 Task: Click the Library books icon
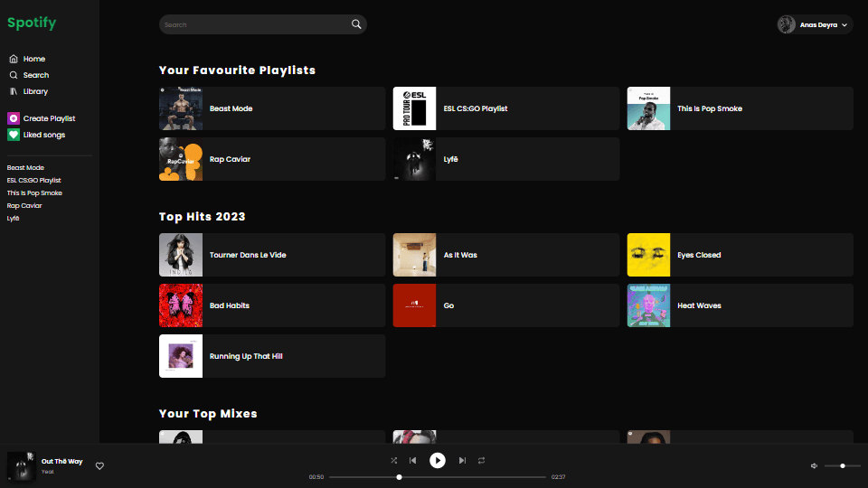[x=14, y=91]
